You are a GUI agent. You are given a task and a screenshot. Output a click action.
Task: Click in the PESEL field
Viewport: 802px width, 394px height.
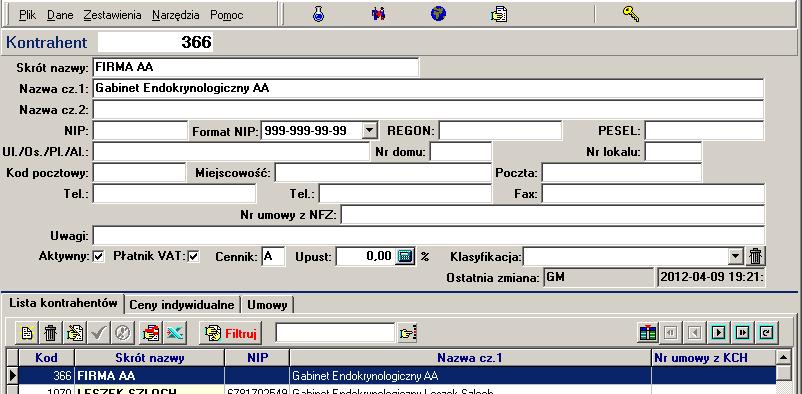(x=704, y=130)
